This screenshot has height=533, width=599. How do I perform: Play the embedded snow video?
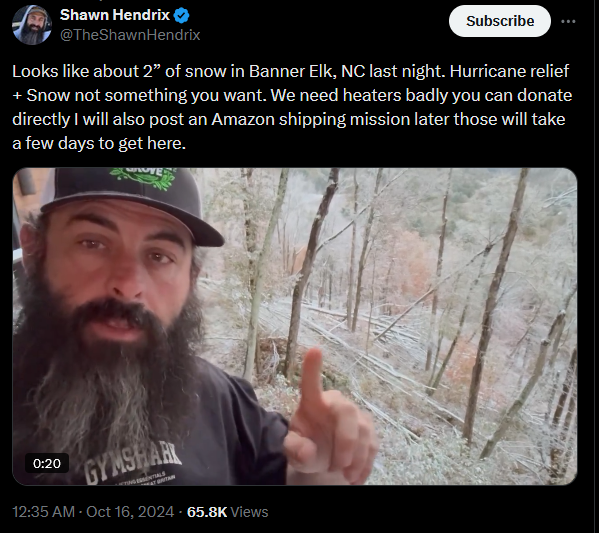[x=295, y=327]
